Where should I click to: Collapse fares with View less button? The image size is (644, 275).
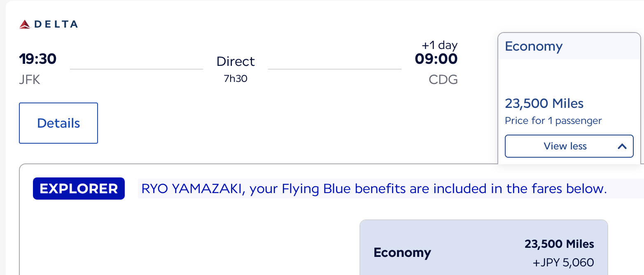coord(565,146)
